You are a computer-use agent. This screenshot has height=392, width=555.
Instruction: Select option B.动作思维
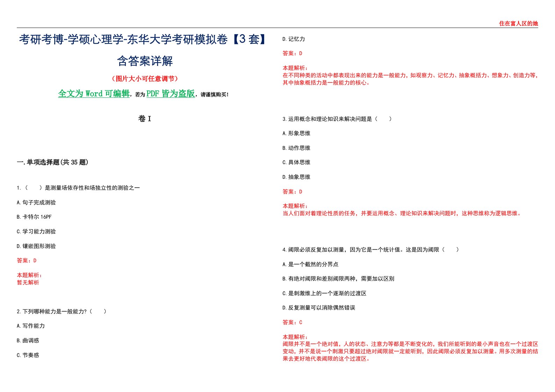(297, 148)
